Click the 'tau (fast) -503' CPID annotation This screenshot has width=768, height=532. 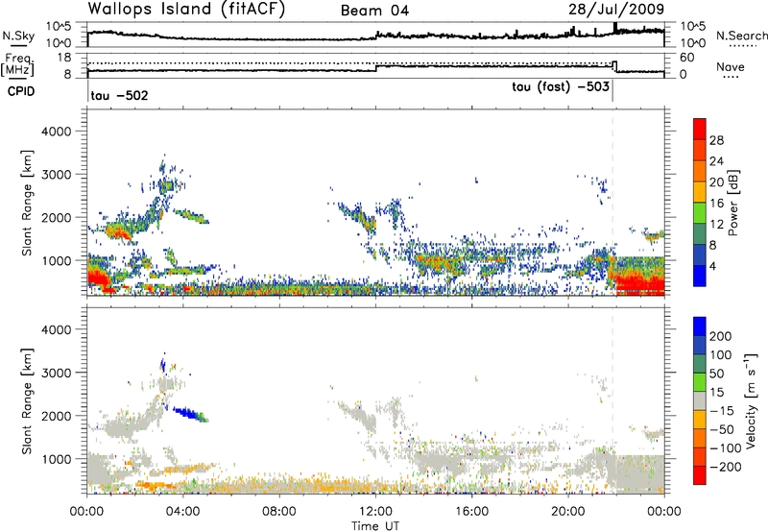point(561,86)
